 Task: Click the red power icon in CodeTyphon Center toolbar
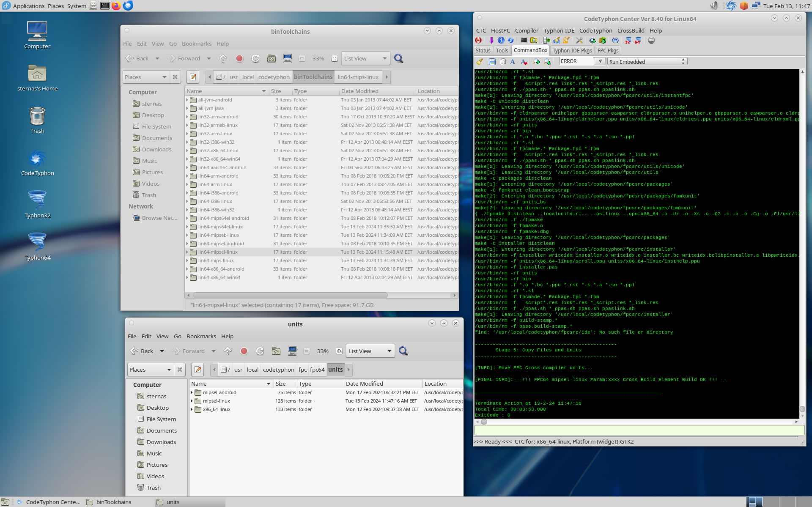[478, 41]
